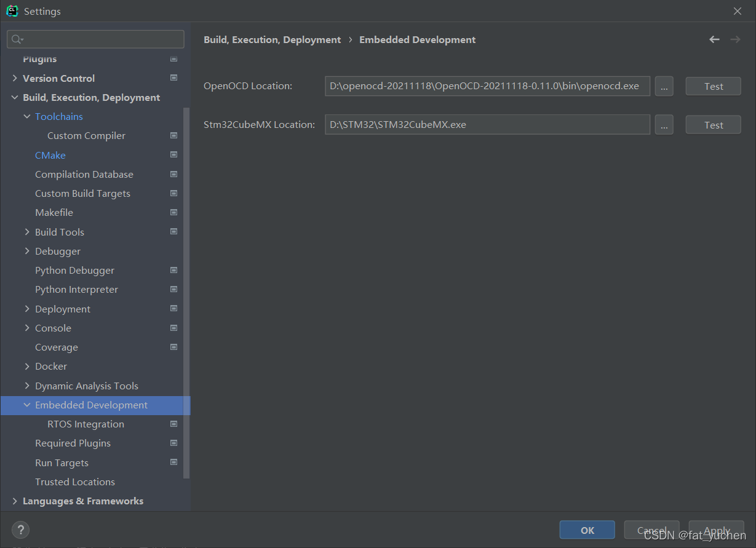
Task: Select Run Targets in the tree
Action: pos(62,463)
